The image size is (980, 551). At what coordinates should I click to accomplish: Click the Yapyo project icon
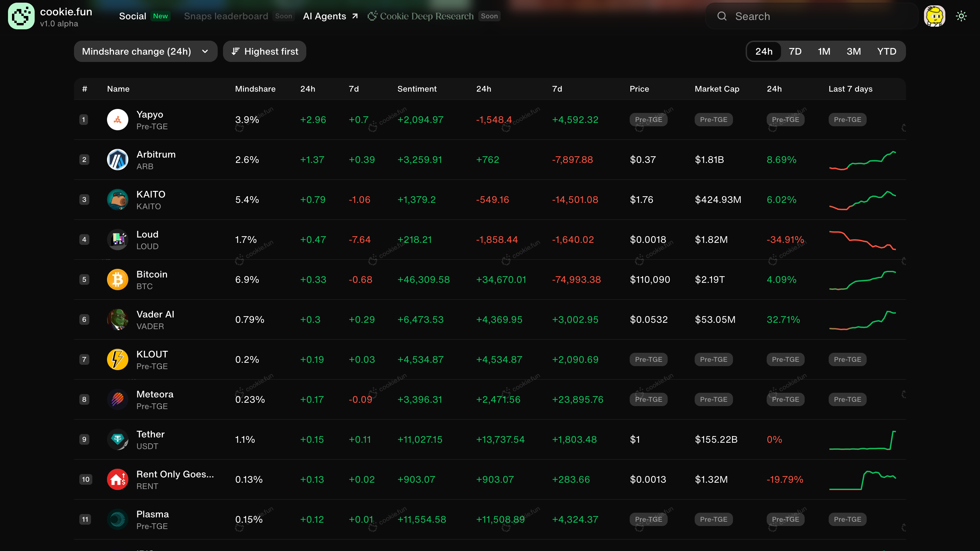click(x=118, y=120)
